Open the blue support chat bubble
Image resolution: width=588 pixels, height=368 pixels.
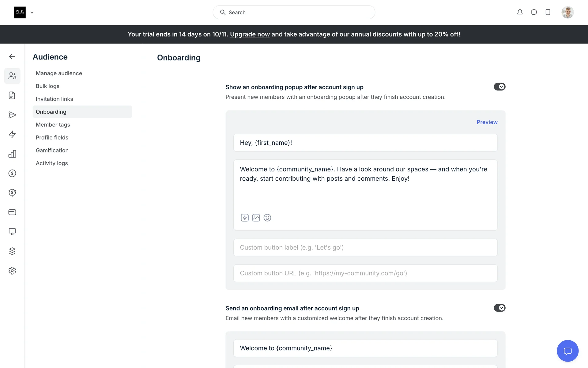pos(567,351)
